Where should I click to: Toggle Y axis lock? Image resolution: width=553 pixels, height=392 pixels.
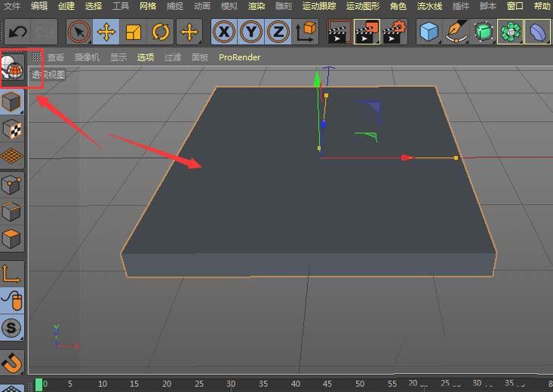251,32
